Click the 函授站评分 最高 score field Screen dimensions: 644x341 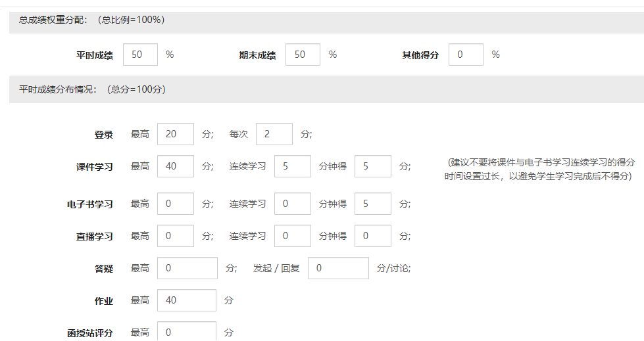click(187, 331)
